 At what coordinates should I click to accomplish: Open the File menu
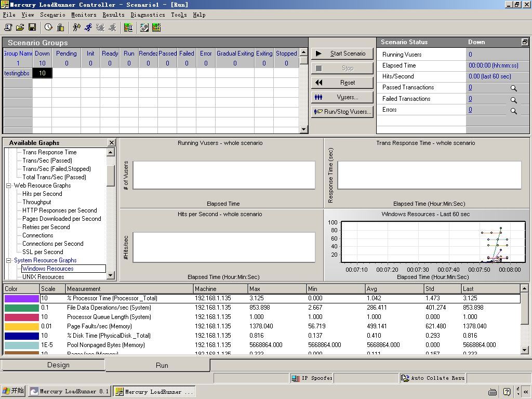tap(9, 15)
